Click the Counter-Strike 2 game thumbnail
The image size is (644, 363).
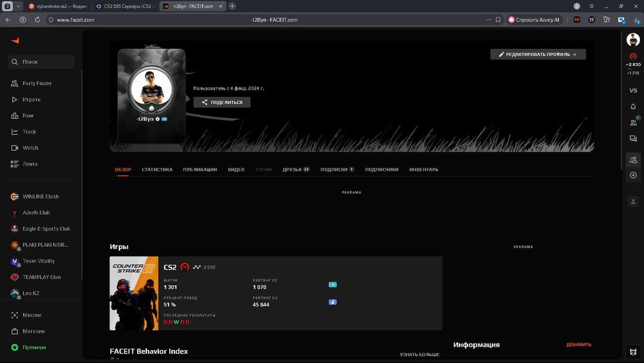[x=134, y=293]
